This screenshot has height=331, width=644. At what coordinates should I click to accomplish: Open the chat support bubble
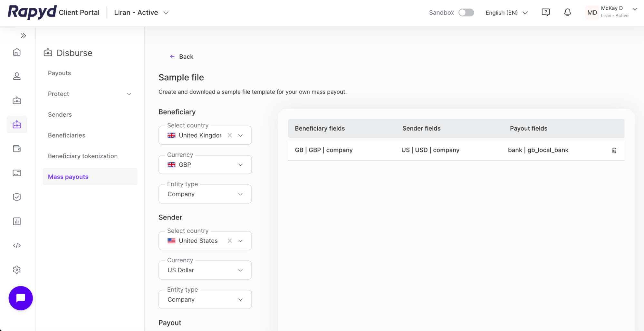[21, 298]
